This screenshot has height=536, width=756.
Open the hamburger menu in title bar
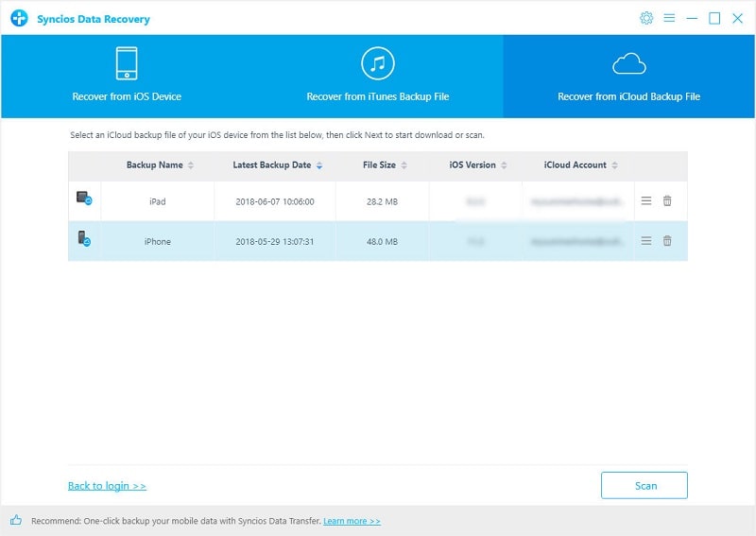pos(669,18)
